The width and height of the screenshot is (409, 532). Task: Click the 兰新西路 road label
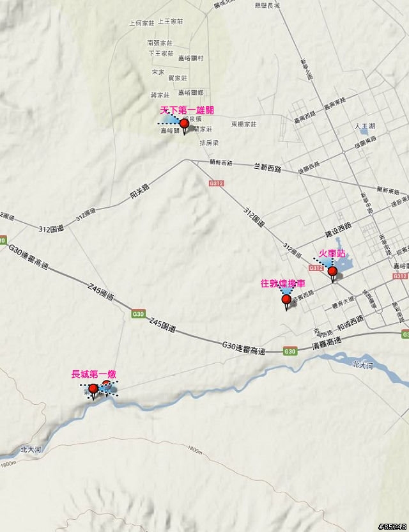point(268,168)
